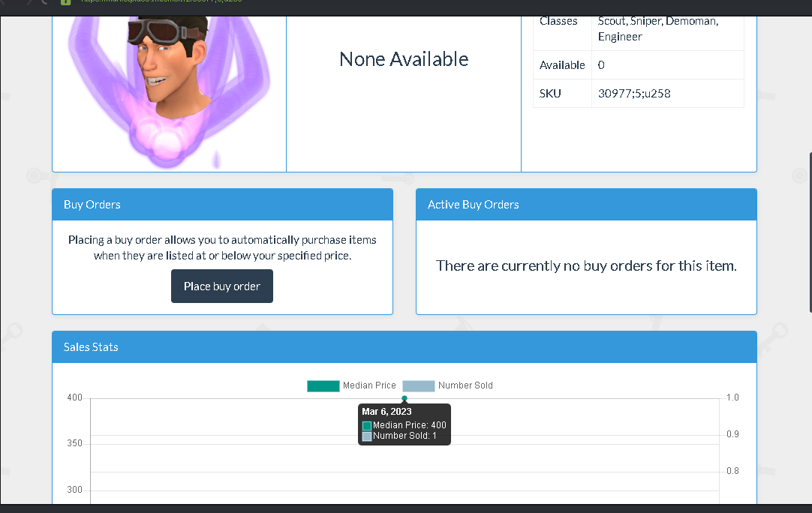
Task: Click the Mar 6, 2023 chart data point
Action: [404, 398]
